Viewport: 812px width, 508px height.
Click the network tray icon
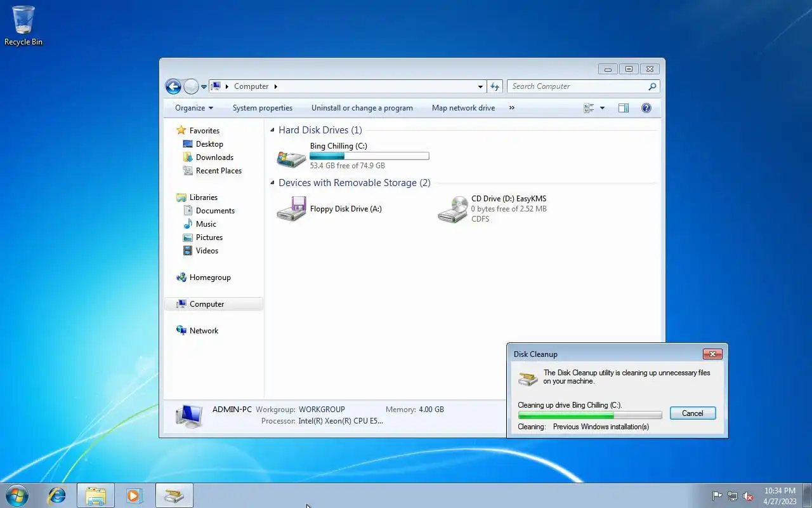click(x=733, y=496)
